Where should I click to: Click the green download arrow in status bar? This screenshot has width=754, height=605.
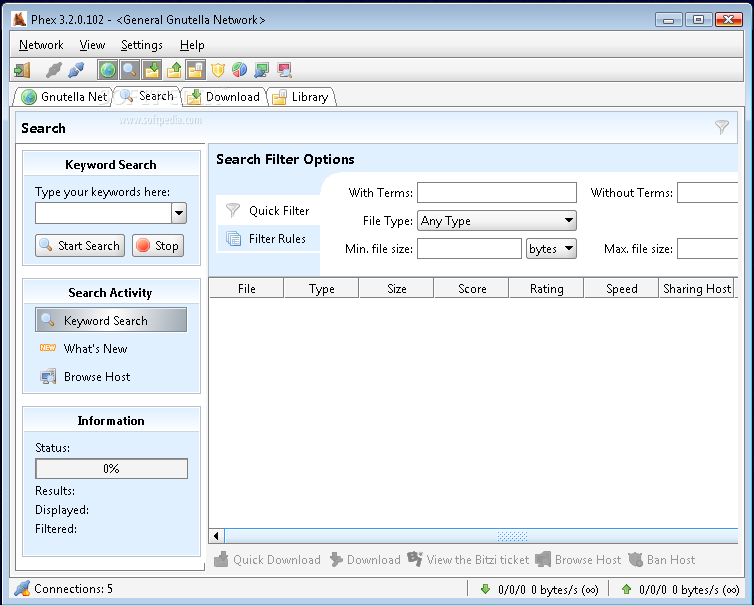(485, 589)
